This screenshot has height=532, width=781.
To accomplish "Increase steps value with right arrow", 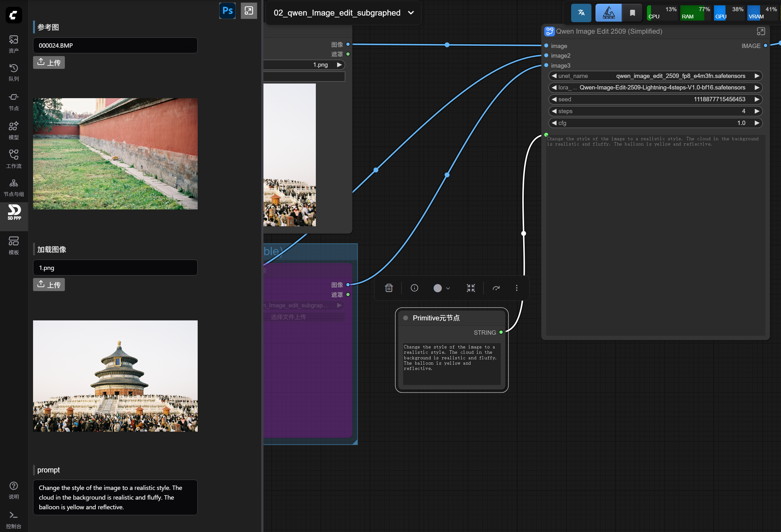I will pos(757,111).
